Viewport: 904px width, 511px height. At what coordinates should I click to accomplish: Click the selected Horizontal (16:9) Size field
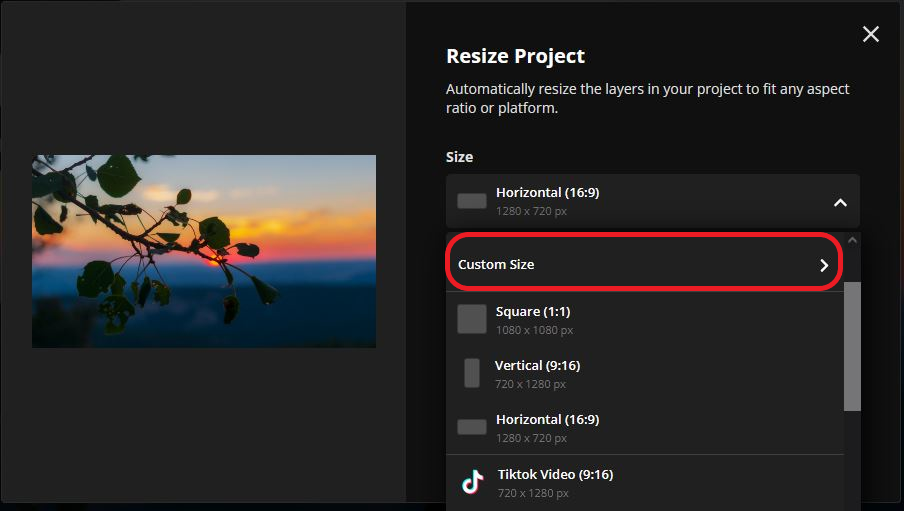point(640,201)
